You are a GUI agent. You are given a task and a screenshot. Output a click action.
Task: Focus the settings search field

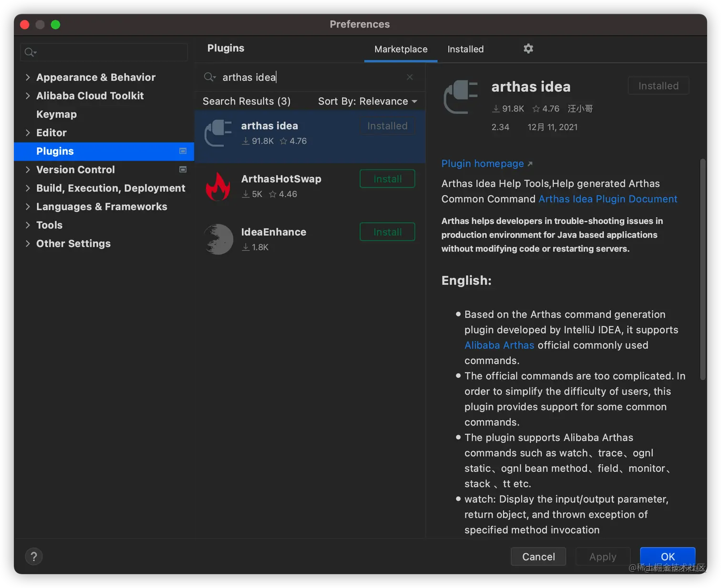104,52
